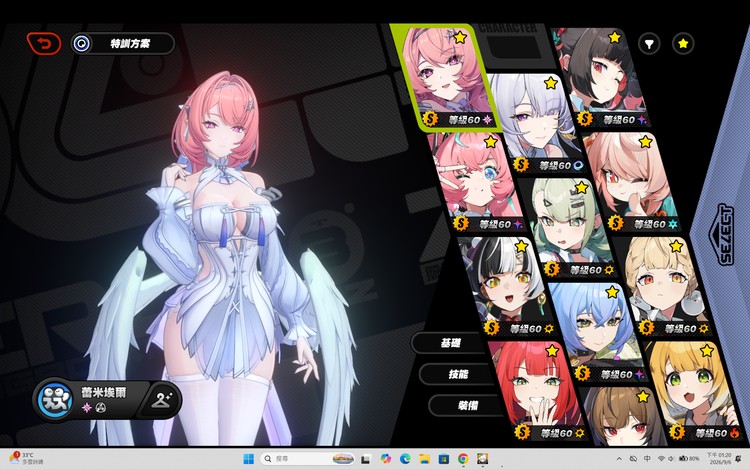Click the 等級60 label on blue-haired card
The image size is (750, 469).
[616, 374]
